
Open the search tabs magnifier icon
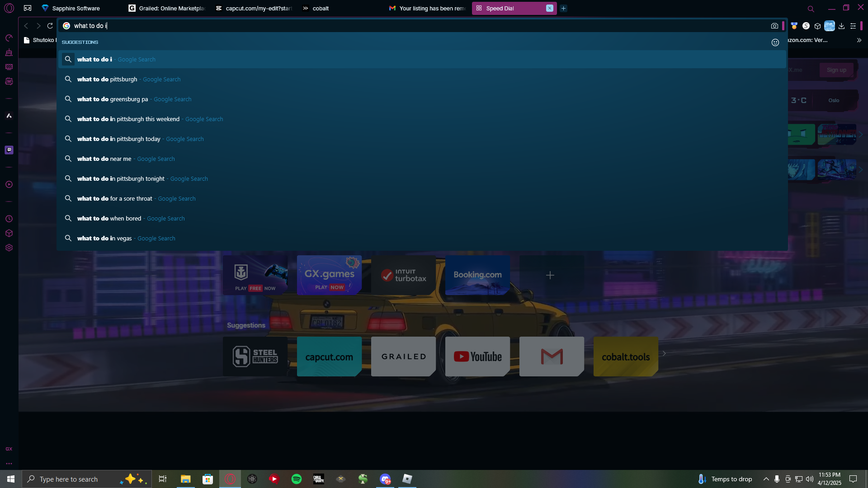tap(811, 9)
